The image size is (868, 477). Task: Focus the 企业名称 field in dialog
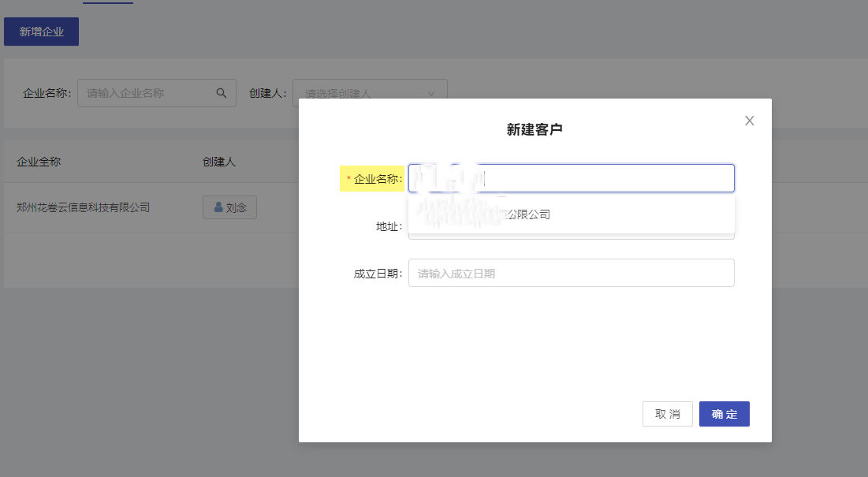(572, 178)
